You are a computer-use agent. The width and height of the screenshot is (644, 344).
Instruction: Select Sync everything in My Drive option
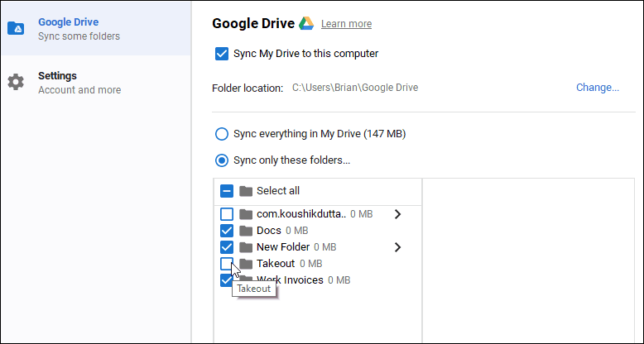pos(222,134)
